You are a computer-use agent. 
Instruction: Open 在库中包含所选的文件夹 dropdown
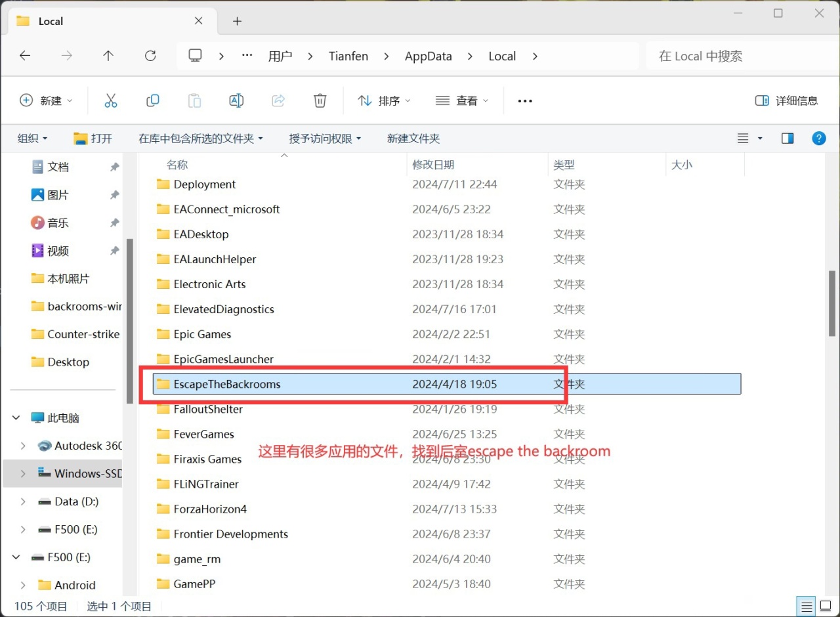[x=201, y=138]
